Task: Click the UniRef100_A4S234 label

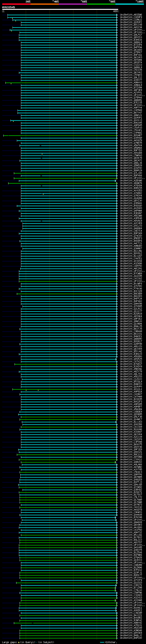Action: click(x=131, y=27)
